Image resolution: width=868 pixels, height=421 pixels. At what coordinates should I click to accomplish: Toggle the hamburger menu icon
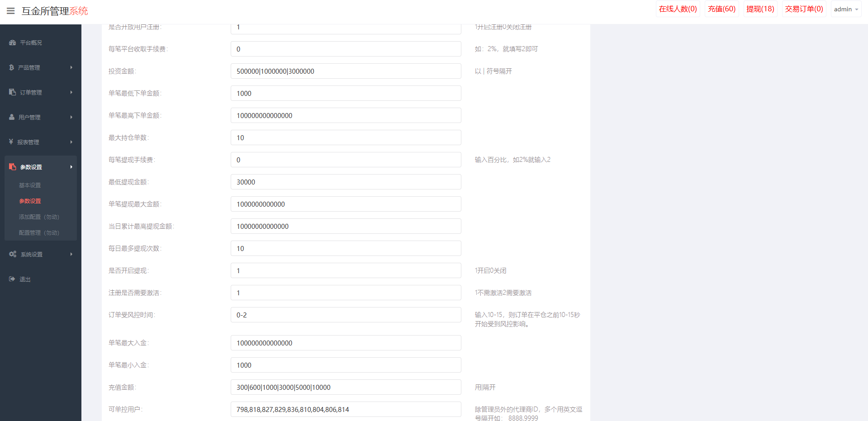(x=10, y=11)
